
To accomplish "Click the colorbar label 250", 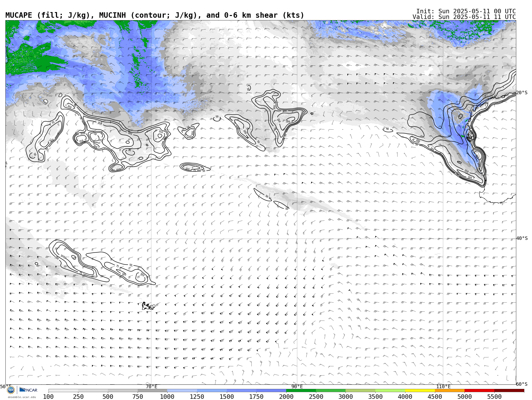I will tap(78, 397).
